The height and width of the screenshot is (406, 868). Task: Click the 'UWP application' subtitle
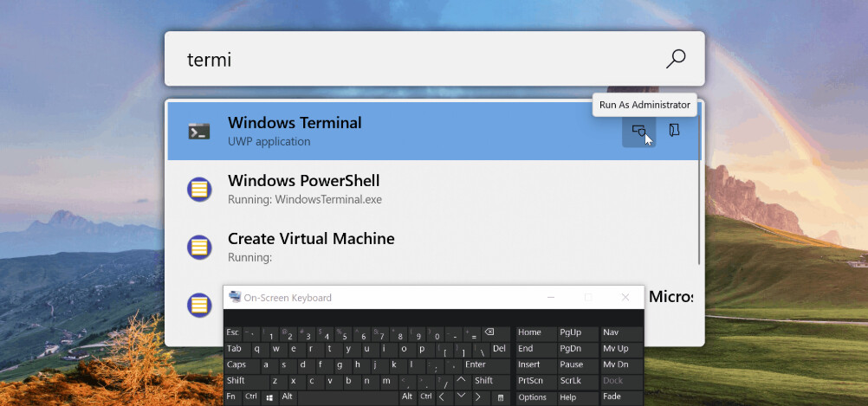[269, 142]
